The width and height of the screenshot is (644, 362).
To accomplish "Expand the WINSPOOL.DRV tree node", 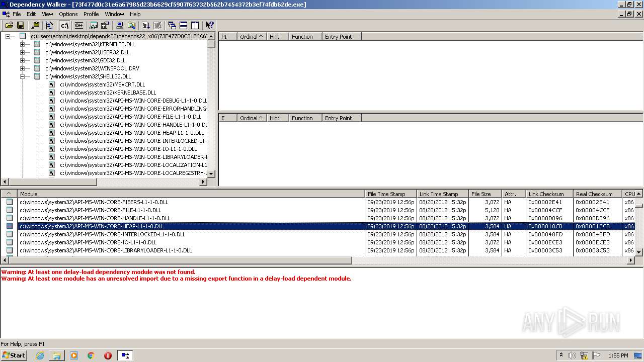I will pos(22,68).
